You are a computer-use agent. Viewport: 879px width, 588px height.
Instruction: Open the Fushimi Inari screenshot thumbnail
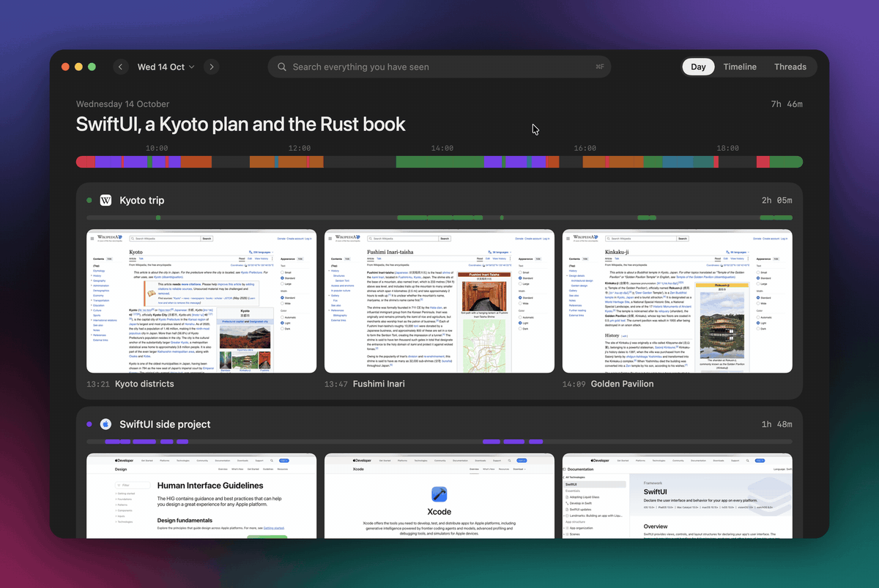(439, 301)
